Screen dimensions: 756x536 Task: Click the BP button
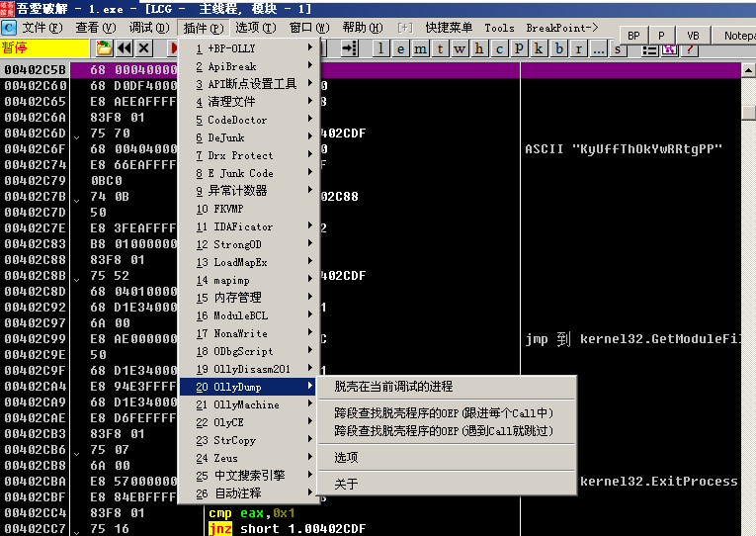pos(633,36)
